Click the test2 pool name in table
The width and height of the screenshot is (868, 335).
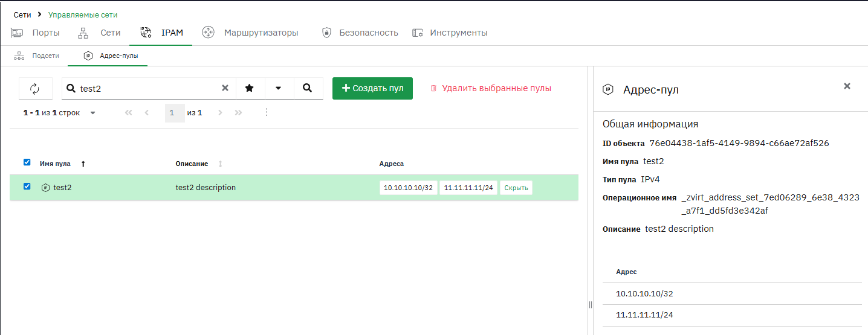click(62, 188)
